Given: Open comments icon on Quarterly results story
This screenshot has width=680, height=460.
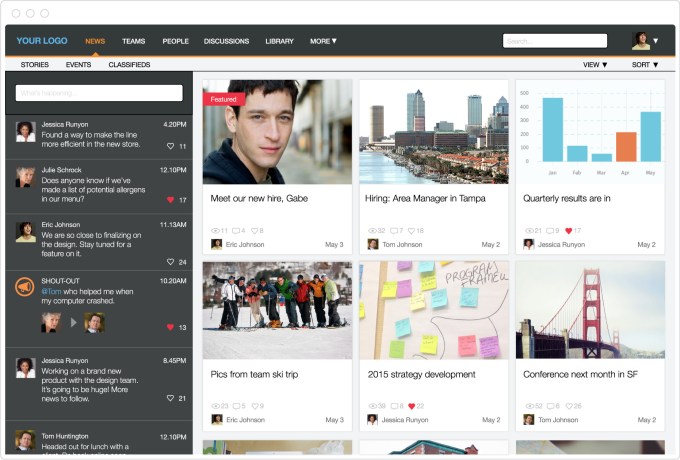Looking at the screenshot, I should (x=550, y=231).
